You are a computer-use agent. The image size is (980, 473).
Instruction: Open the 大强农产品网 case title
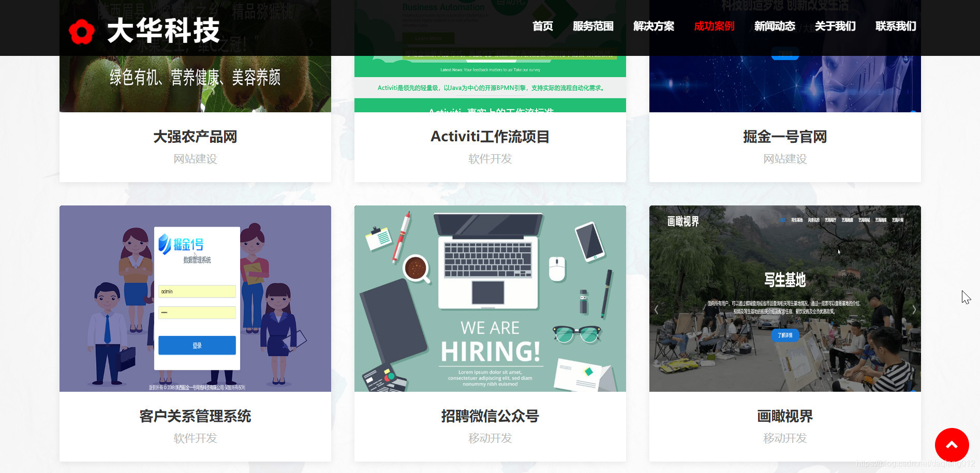click(195, 137)
